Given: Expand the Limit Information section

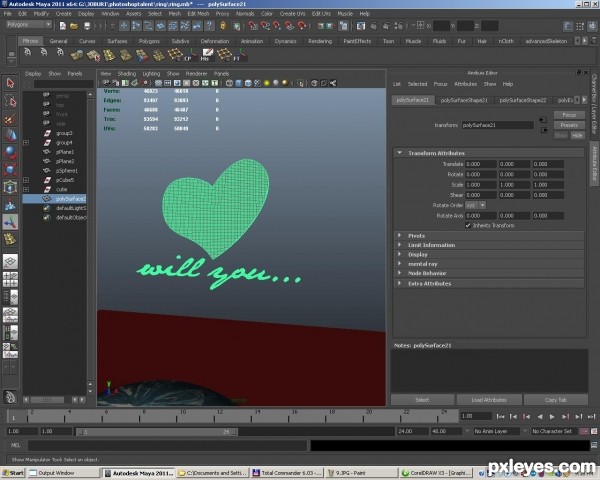Looking at the screenshot, I should click(399, 245).
